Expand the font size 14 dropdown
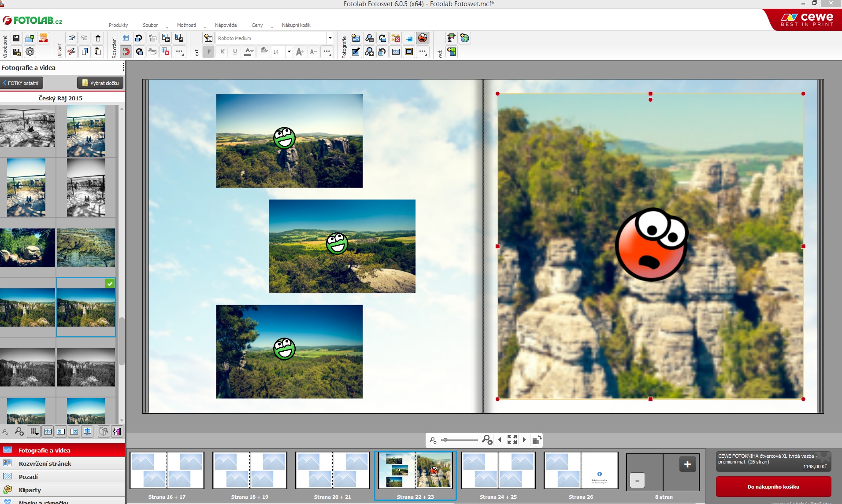The width and height of the screenshot is (842, 504). (289, 52)
